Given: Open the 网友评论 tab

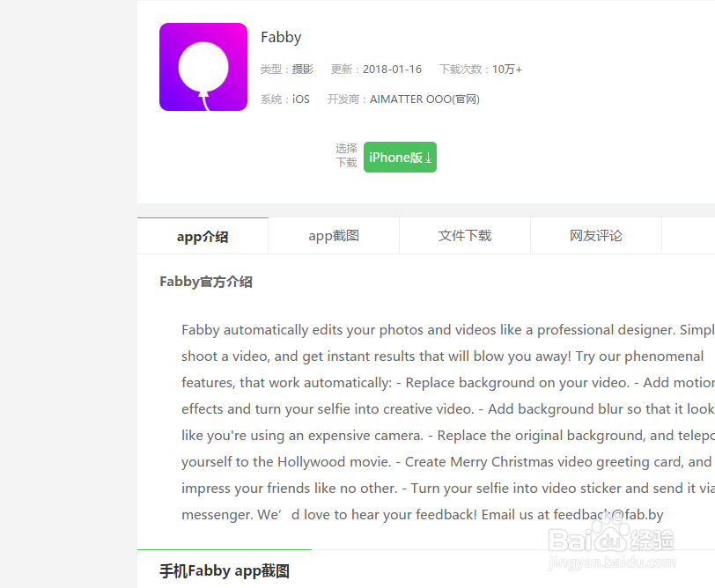Looking at the screenshot, I should [596, 236].
